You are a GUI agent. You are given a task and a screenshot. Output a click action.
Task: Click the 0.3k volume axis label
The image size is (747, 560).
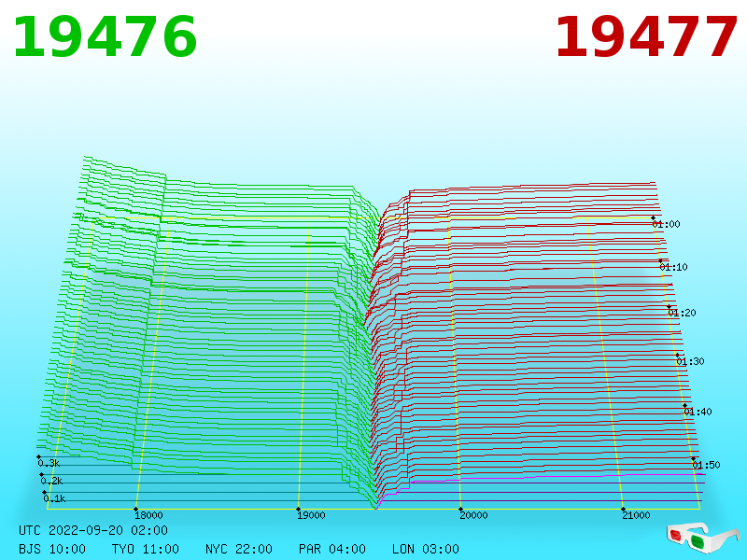49,463
